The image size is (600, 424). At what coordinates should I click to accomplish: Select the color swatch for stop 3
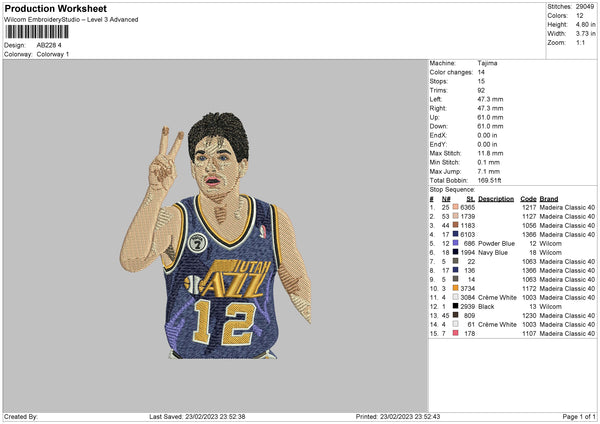pyautogui.click(x=455, y=225)
